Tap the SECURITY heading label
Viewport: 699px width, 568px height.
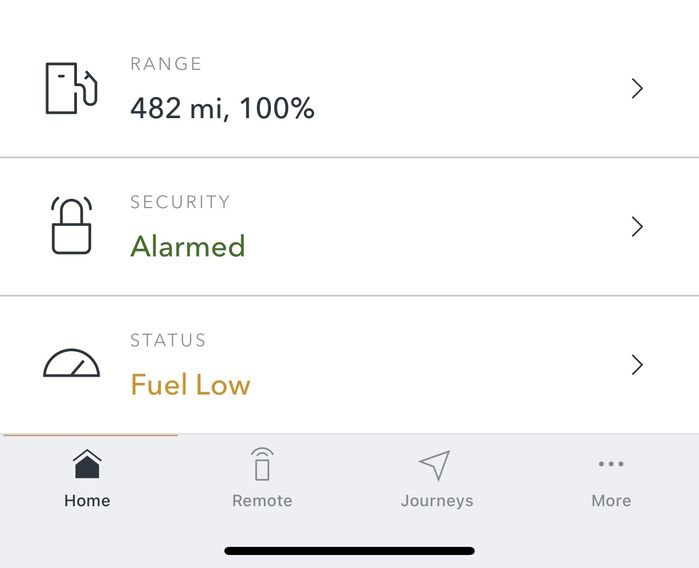coord(180,202)
